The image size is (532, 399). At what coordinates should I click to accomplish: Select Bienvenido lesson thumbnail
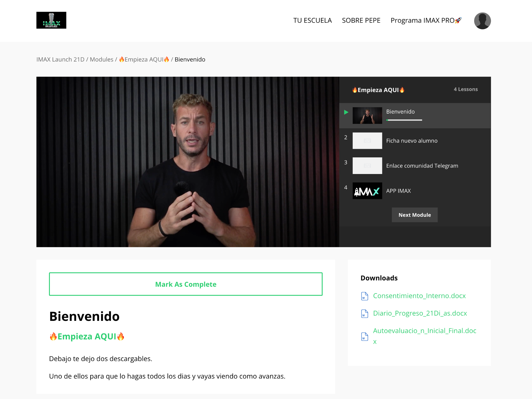pyautogui.click(x=367, y=116)
